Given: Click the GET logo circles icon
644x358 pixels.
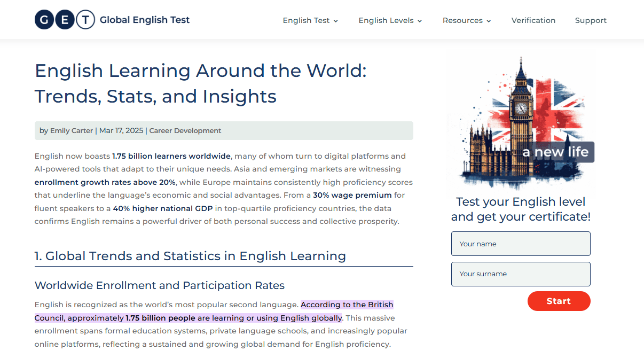Looking at the screenshot, I should pos(65,20).
